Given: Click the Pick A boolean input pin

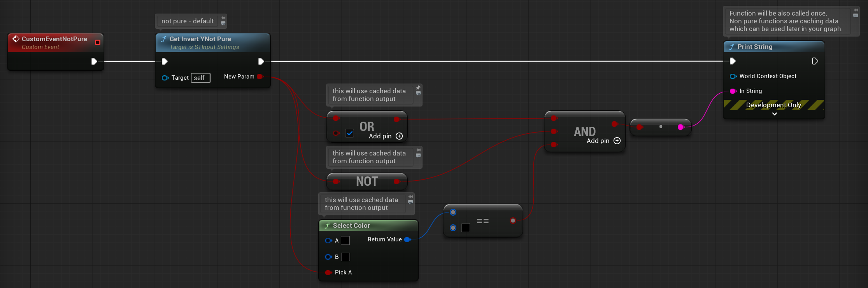Looking at the screenshot, I should click(328, 272).
